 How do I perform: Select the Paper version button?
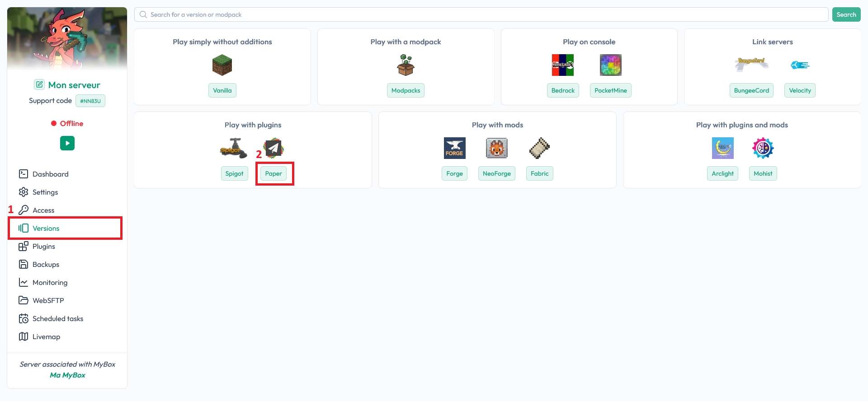[274, 173]
